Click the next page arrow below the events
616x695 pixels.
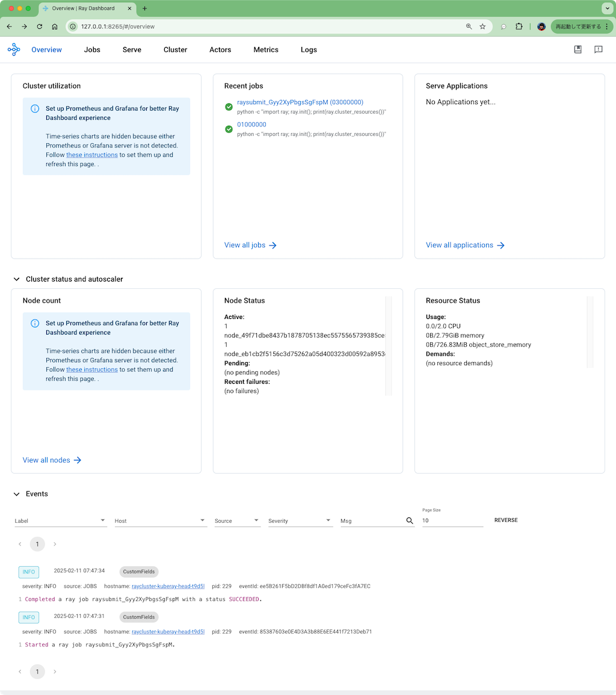coord(55,672)
